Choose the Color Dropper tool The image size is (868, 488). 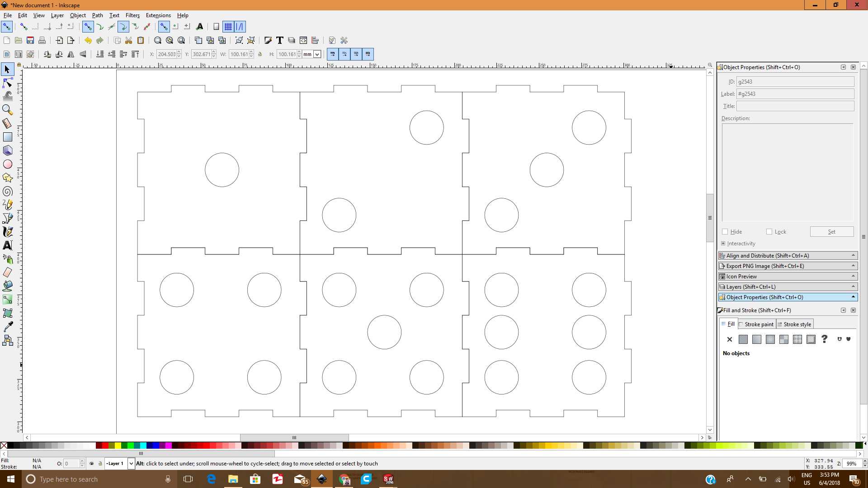pyautogui.click(x=8, y=326)
